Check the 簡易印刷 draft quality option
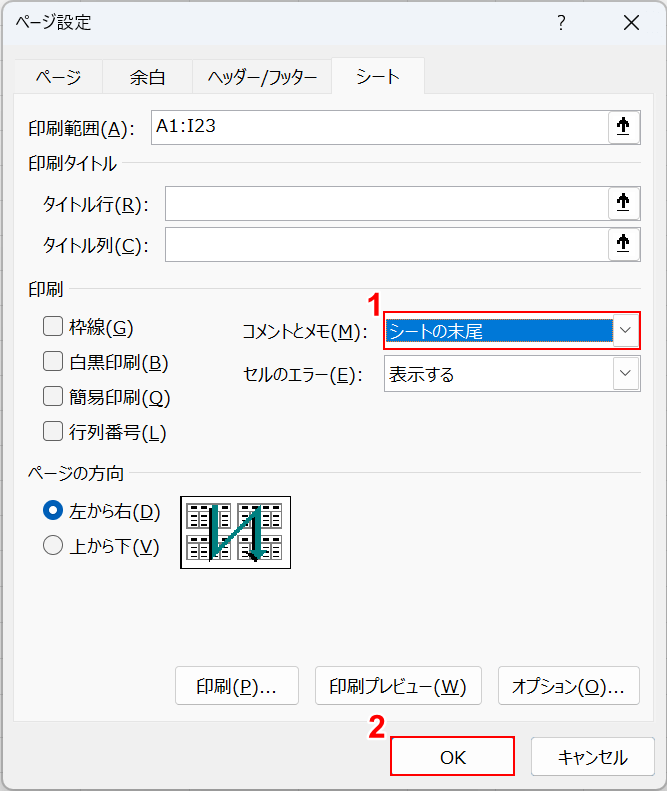Screen dimensions: 667x791 tap(53, 397)
